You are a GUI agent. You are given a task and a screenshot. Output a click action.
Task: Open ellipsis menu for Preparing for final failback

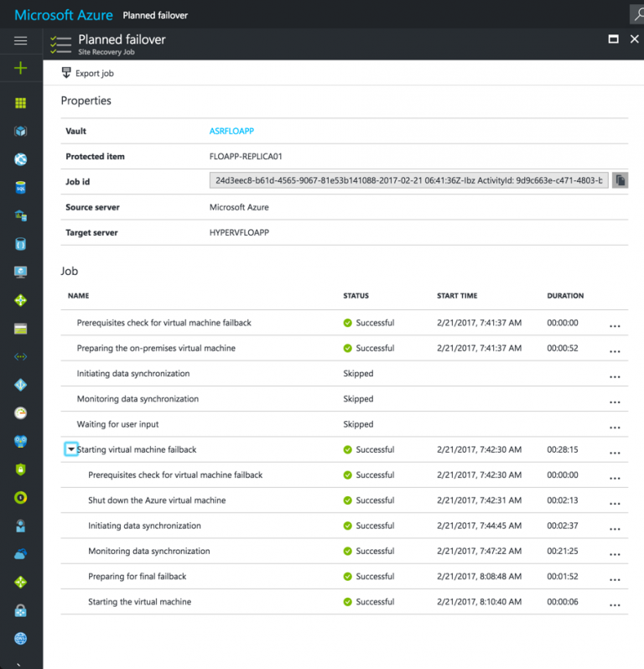pos(615,579)
